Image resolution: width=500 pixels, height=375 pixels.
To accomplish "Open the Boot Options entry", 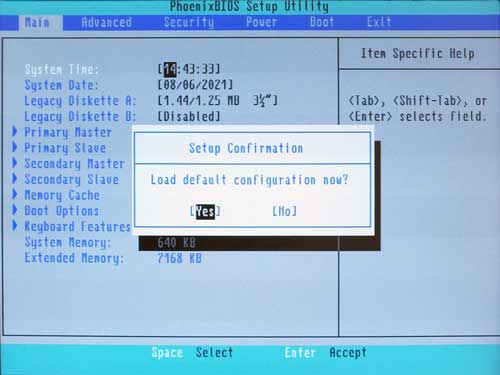I will pyautogui.click(x=62, y=211).
